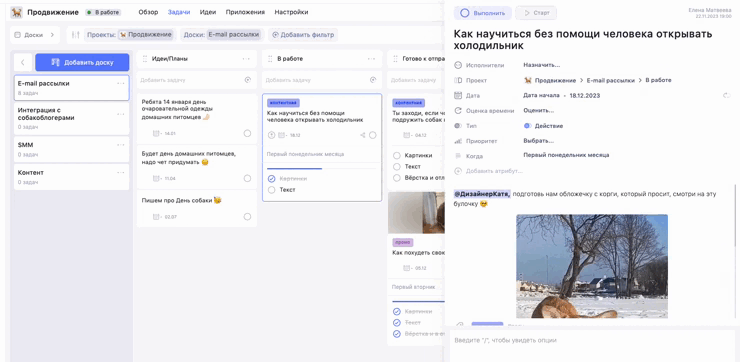Open three-dot menu of Интеграция с собакоблогерами board
The image size is (740, 362).
121,114
